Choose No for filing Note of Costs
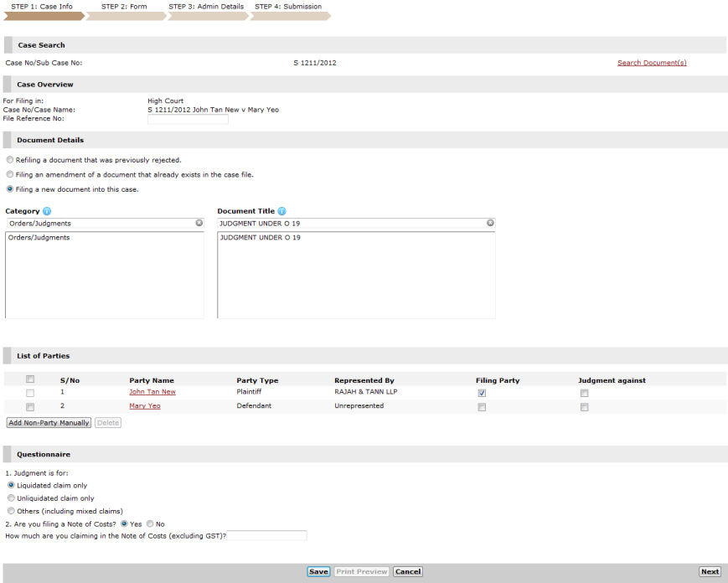This screenshot has width=728, height=583. (151, 524)
